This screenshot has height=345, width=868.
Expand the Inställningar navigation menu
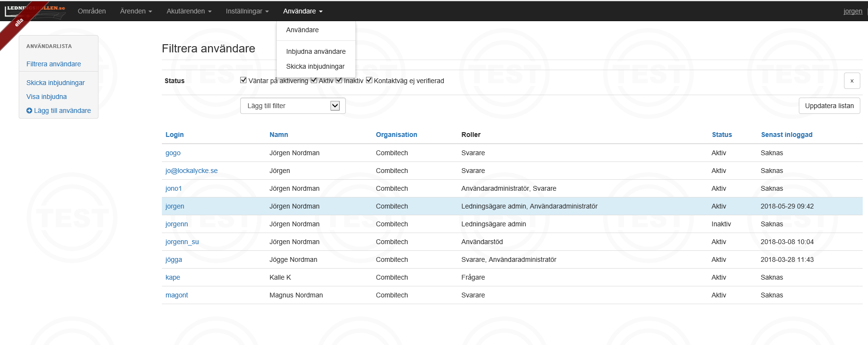tap(247, 11)
